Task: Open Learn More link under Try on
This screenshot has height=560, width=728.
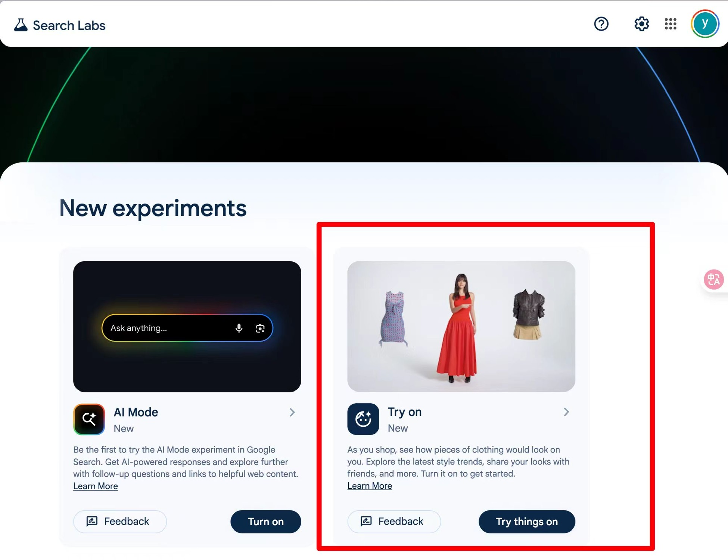Action: click(x=370, y=486)
